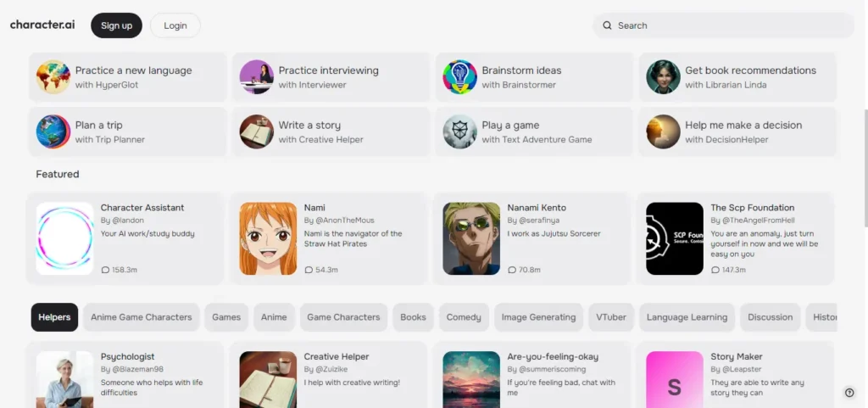The width and height of the screenshot is (868, 408).
Task: Click the Login button
Action: pyautogui.click(x=175, y=25)
